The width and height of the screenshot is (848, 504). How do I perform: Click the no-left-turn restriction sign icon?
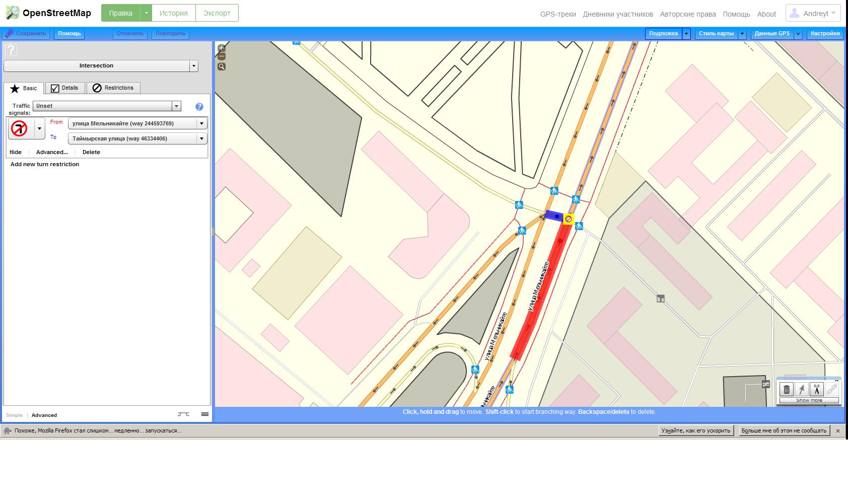19,128
